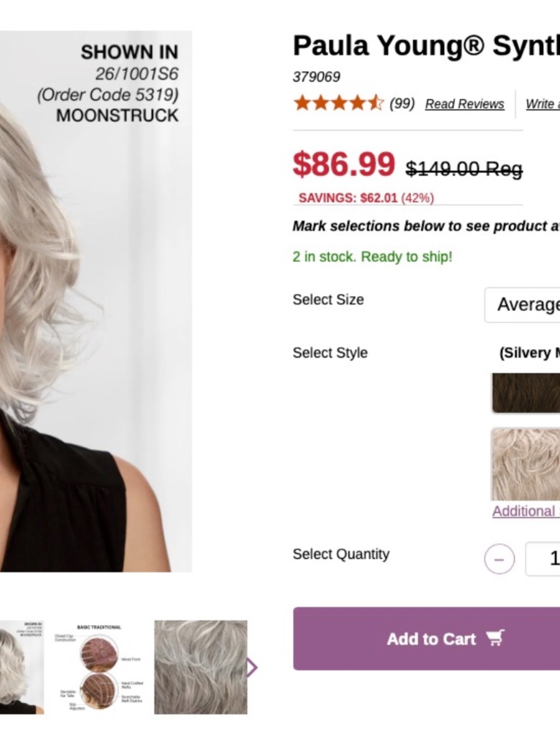
Task: Open the Read Reviews link
Action: (x=464, y=104)
